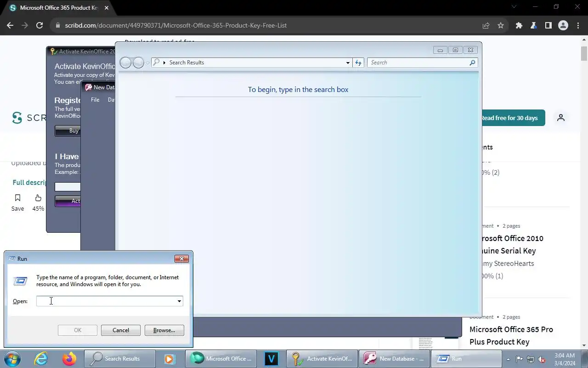Click Buy button in Activate KevinOffice window
The width and height of the screenshot is (588, 368).
click(68, 131)
